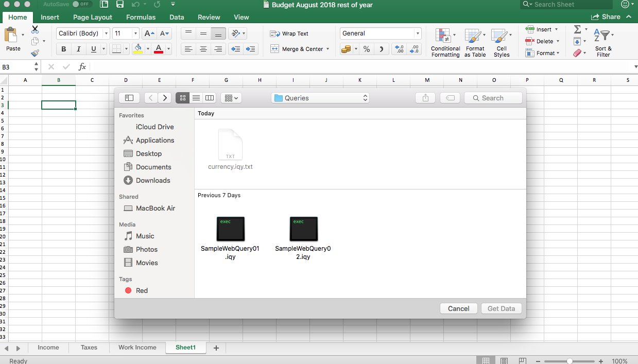Toggle the AutoSave switch
Screen dimensions: 638x364
click(x=81, y=4)
